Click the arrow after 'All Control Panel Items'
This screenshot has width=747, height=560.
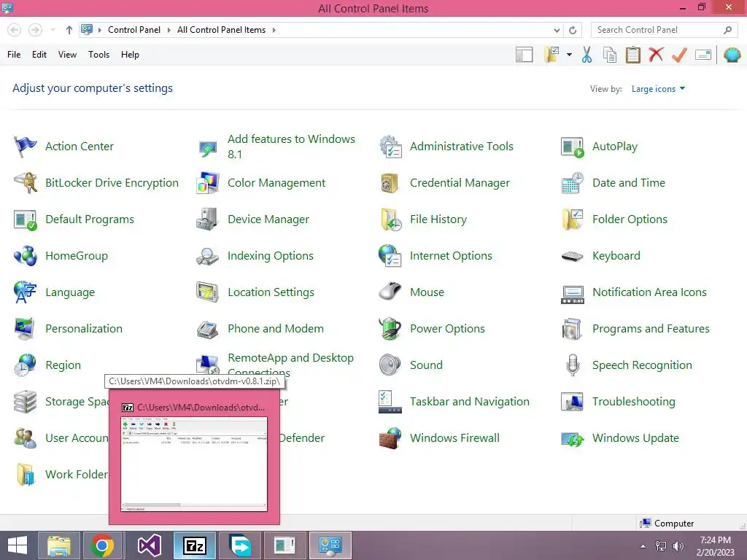(274, 30)
